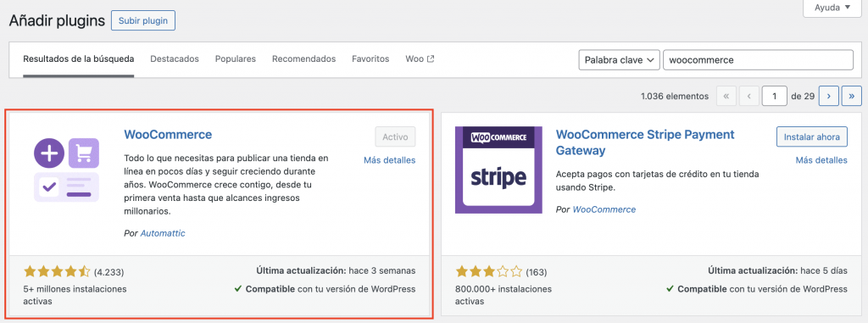Open Más detalles for WooCommerce

(x=389, y=160)
